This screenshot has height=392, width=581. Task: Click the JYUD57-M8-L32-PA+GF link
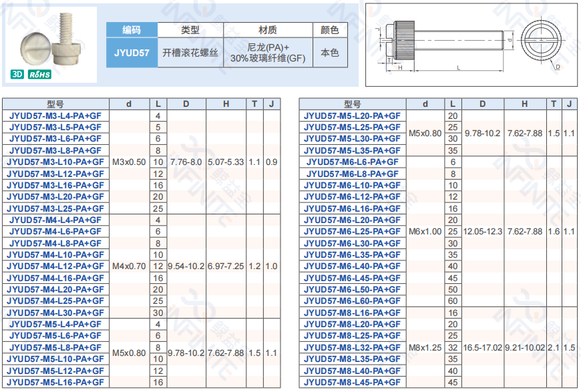click(x=353, y=347)
